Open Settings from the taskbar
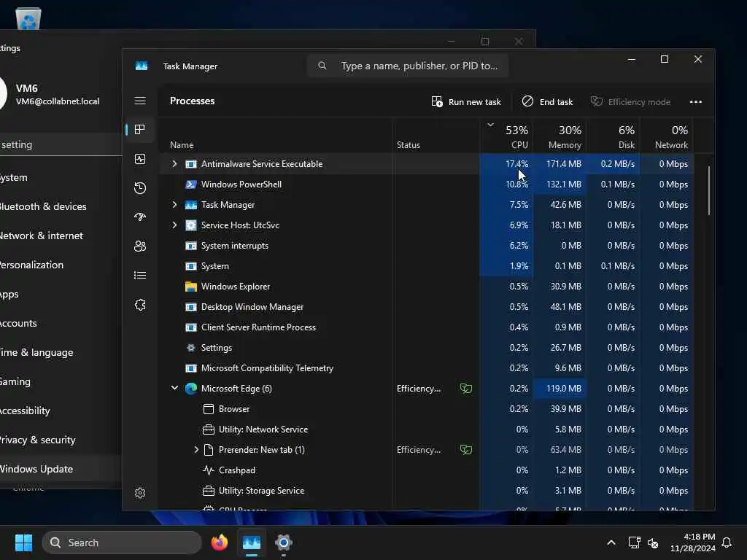 pos(284,542)
